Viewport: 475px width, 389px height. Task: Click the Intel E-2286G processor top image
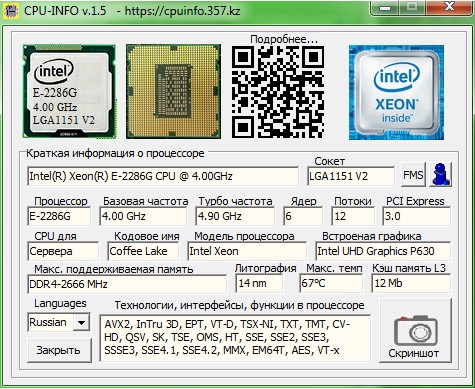tap(69, 91)
